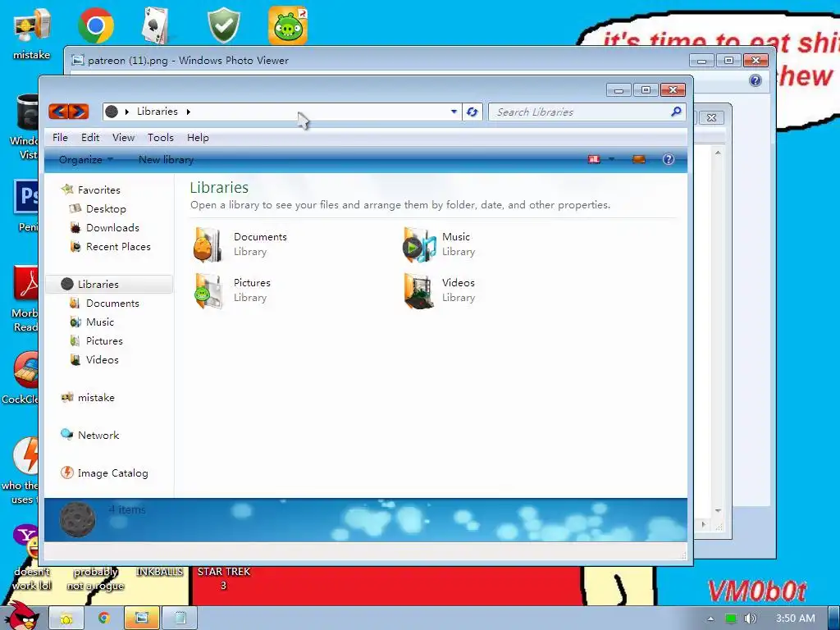
Task: Click the scroll-up arrow in background window
Action: (x=718, y=153)
